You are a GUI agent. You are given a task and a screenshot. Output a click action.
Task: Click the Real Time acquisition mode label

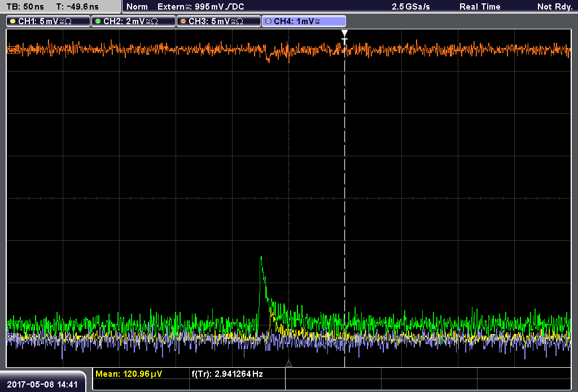point(480,7)
